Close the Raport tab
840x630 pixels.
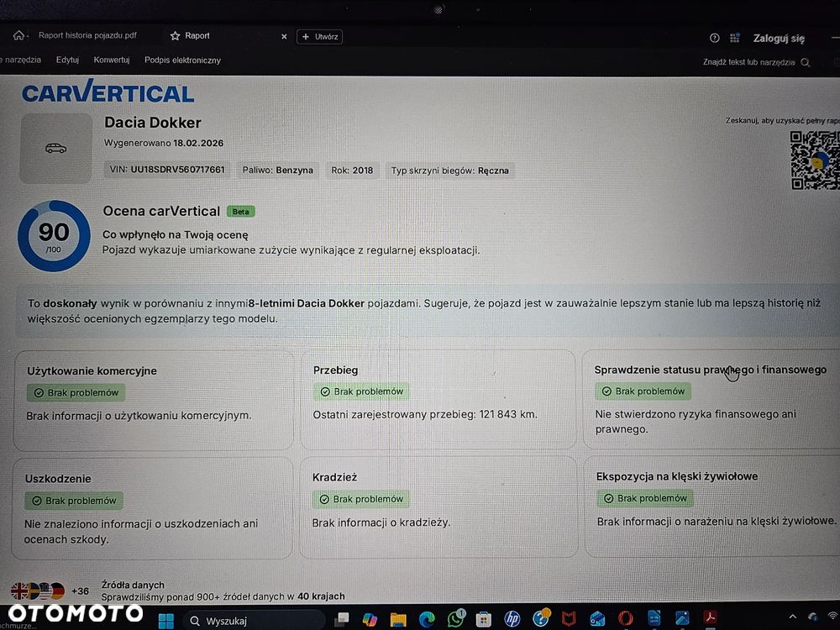tap(284, 36)
